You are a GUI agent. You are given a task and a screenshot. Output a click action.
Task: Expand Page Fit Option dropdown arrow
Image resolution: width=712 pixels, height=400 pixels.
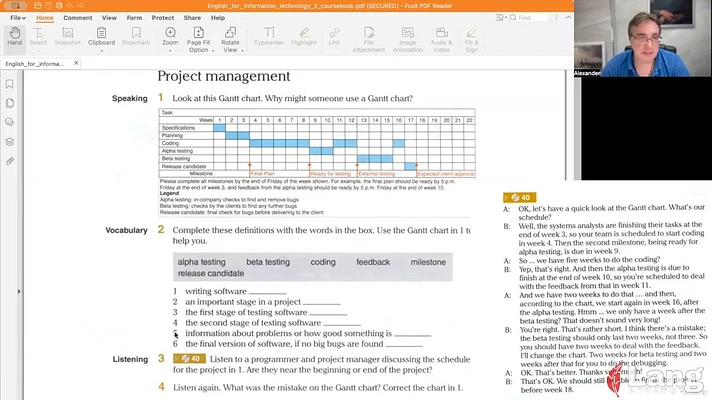tap(213, 51)
